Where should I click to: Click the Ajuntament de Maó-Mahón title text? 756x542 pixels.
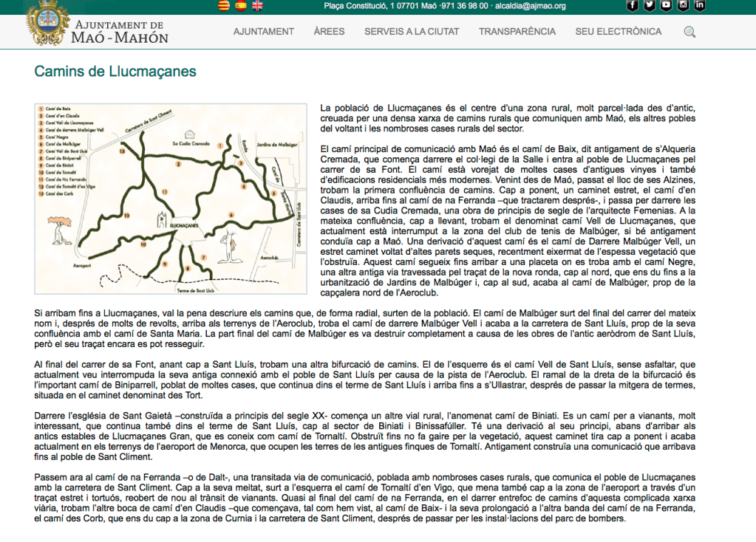(x=121, y=32)
